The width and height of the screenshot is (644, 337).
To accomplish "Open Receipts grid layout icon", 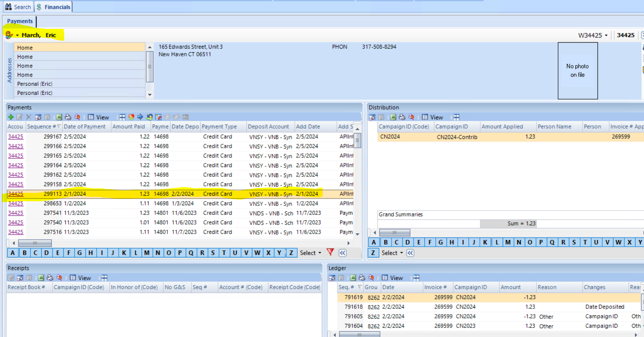I will (104, 278).
